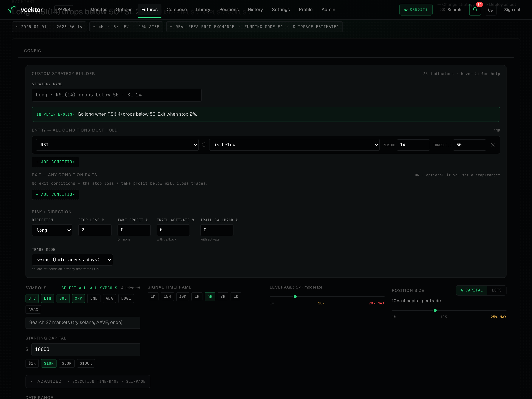Open the Settings tab
This screenshot has width=532, height=399.
tap(281, 10)
